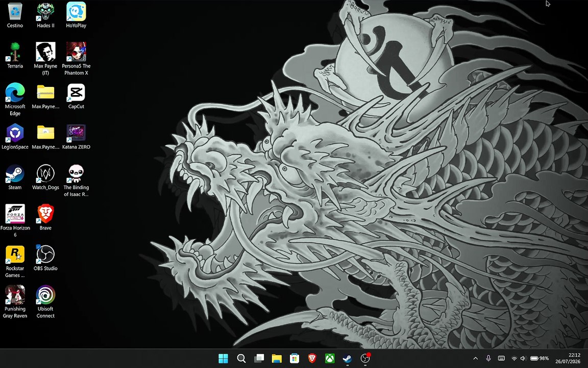
Task: Select the OBS Studio desktop shortcut
Action: point(45,258)
